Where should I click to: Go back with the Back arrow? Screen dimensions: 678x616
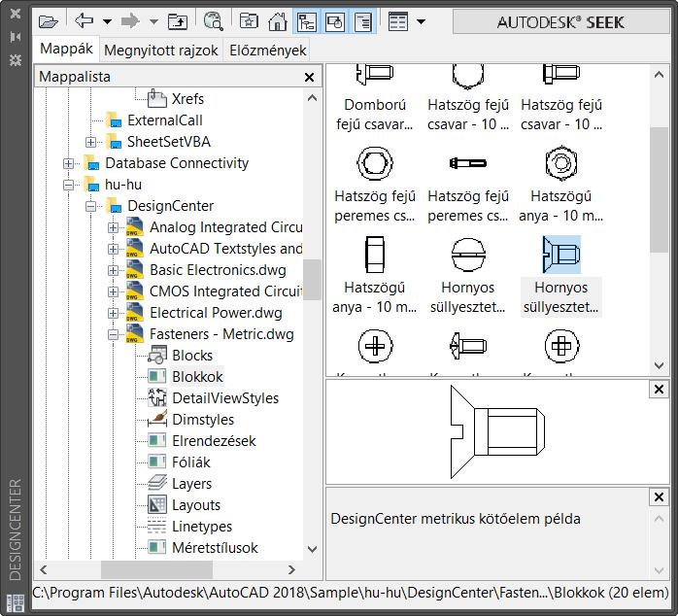tap(84, 20)
